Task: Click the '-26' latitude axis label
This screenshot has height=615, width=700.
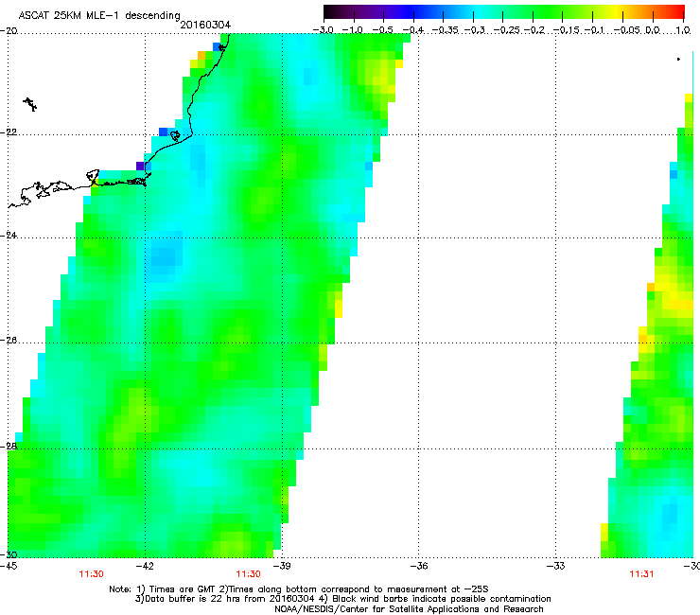Action: 9,341
